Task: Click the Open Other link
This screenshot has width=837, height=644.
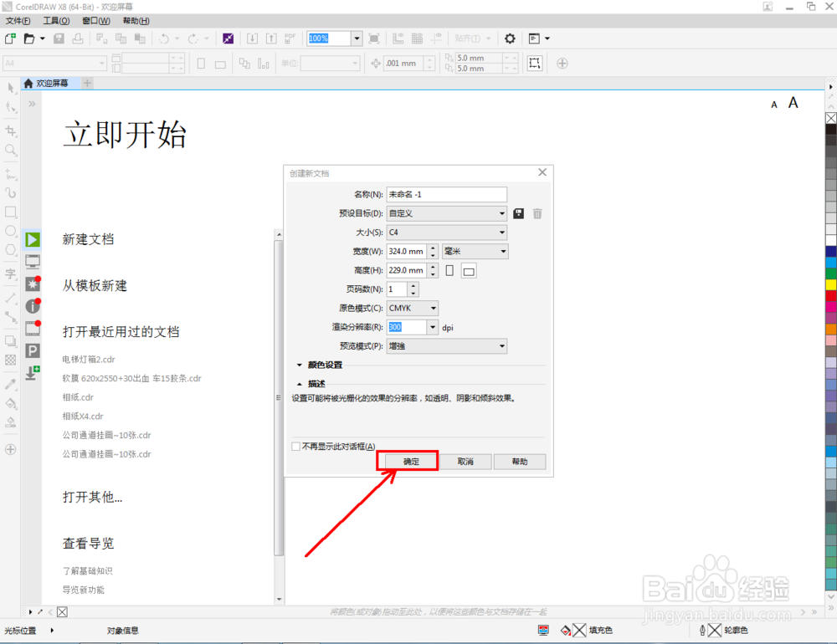Action: pyautogui.click(x=92, y=498)
